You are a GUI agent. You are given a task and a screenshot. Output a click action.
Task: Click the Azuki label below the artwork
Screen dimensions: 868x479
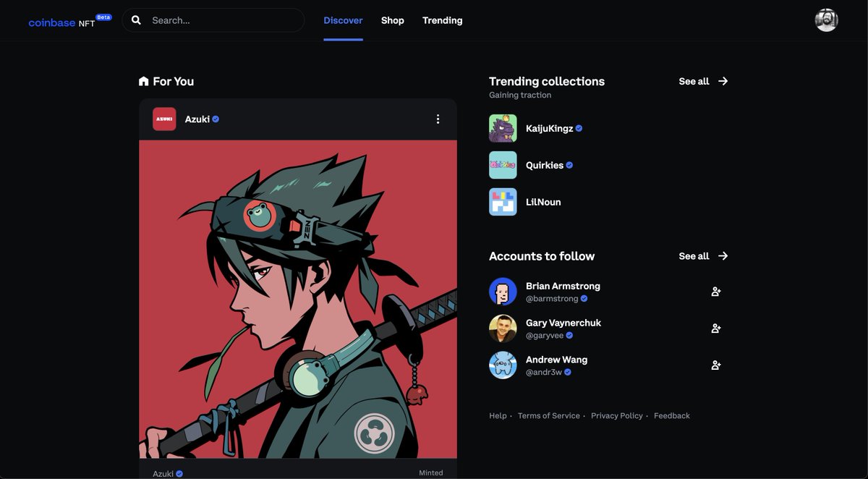tap(163, 473)
